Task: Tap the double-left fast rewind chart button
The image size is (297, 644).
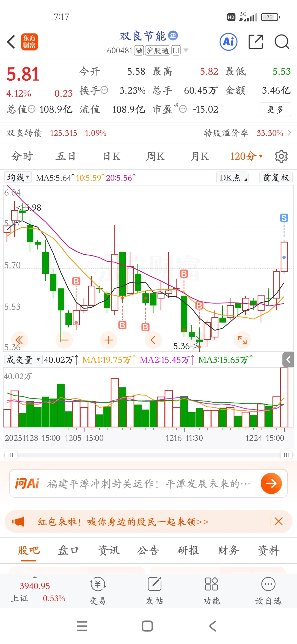Action: [x=19, y=340]
